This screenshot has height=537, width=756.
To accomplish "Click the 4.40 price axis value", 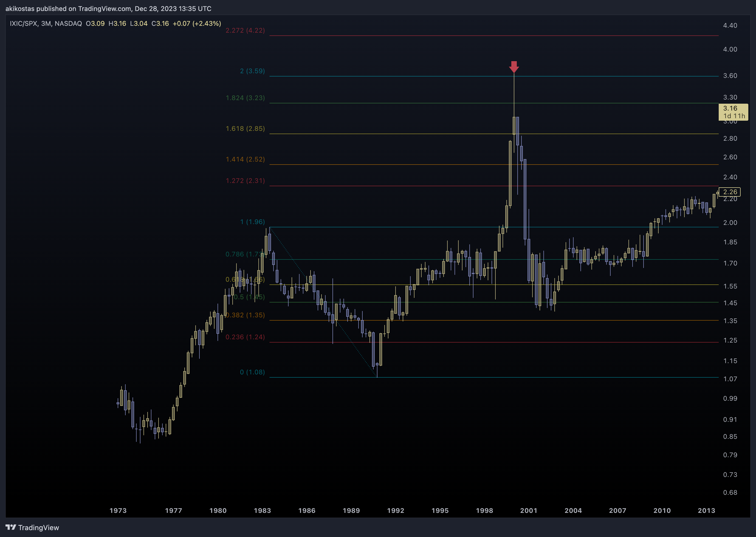I will [730, 26].
